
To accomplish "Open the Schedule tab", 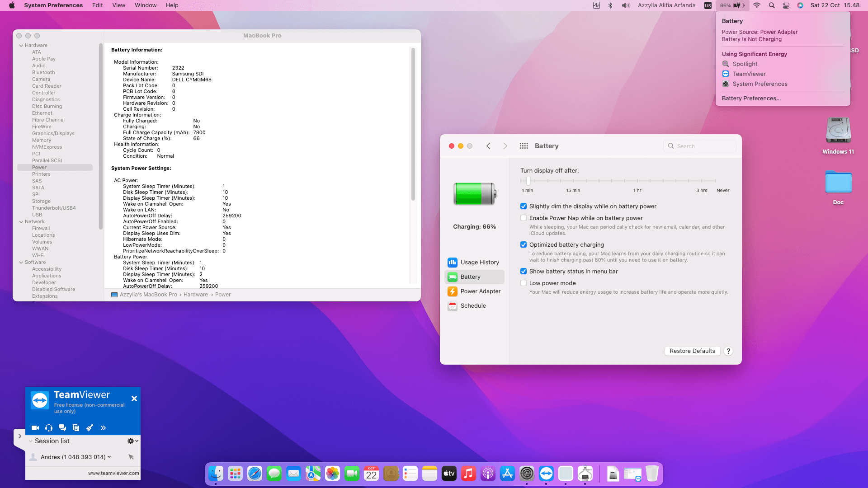I will pyautogui.click(x=474, y=306).
